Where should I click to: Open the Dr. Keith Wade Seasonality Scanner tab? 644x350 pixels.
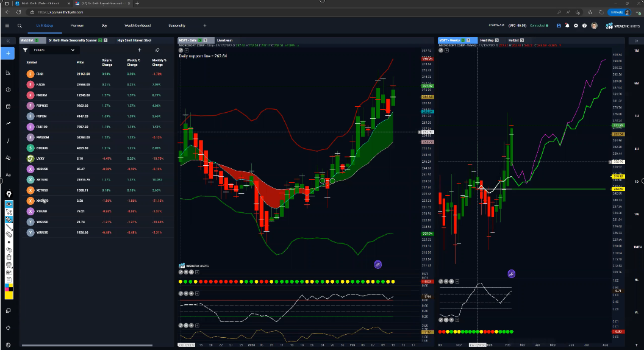click(x=73, y=40)
